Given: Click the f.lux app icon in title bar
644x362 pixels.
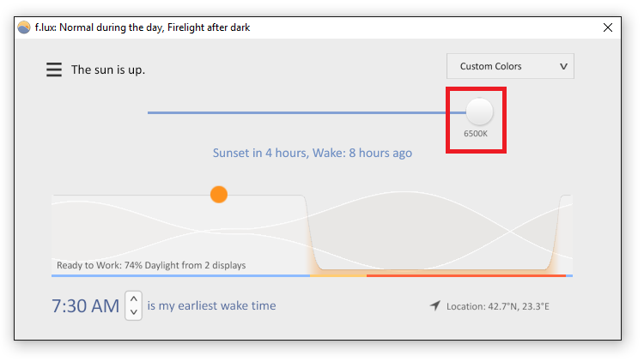Looking at the screenshot, I should pos(24,27).
